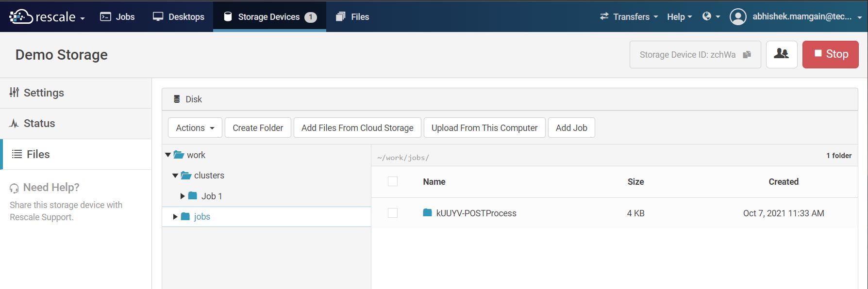Click the user avatar icon

coord(738,16)
